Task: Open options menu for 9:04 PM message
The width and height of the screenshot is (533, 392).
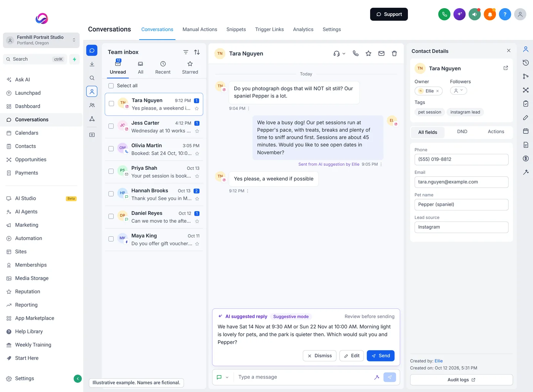Action: (x=249, y=109)
